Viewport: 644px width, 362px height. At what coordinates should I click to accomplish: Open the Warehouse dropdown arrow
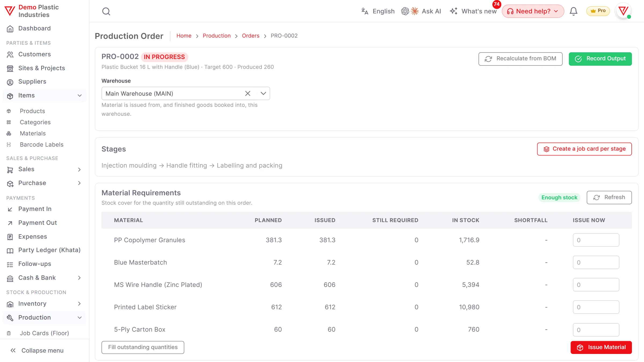click(x=263, y=93)
